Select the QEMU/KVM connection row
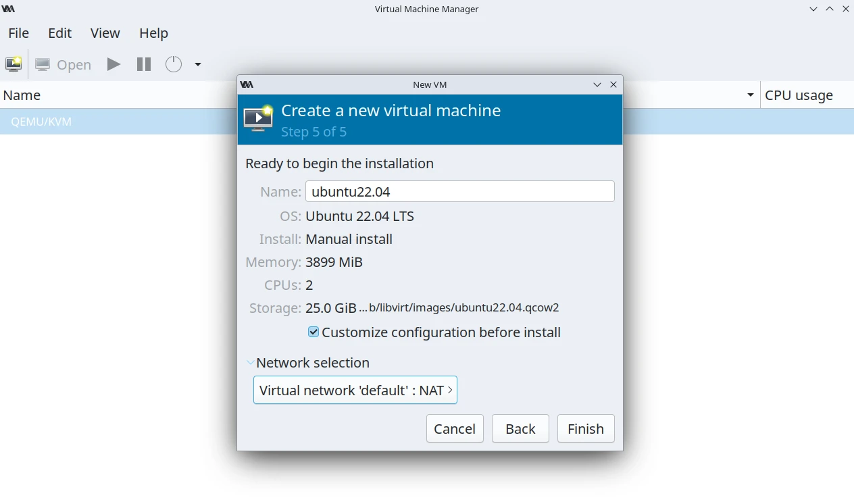Image resolution: width=854 pixels, height=504 pixels. click(427, 122)
